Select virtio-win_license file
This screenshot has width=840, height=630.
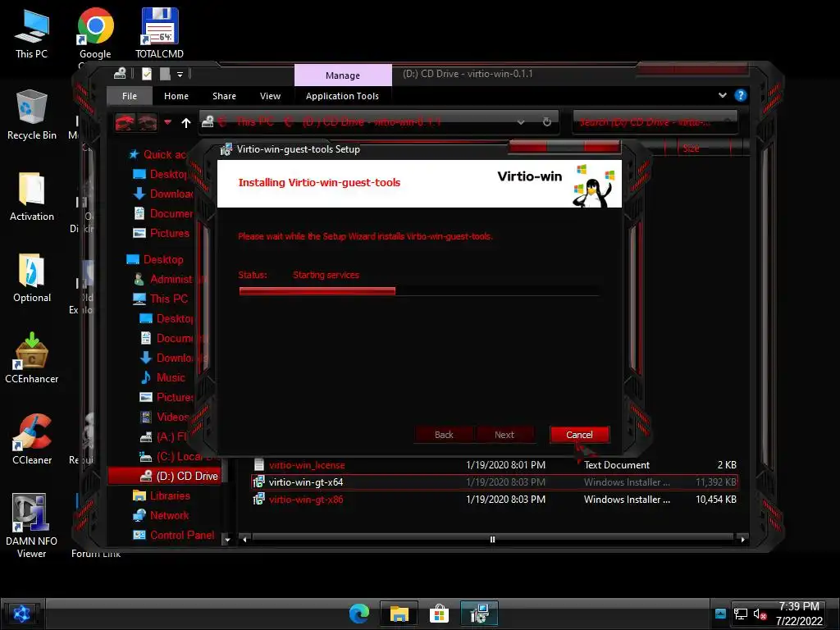494,465
